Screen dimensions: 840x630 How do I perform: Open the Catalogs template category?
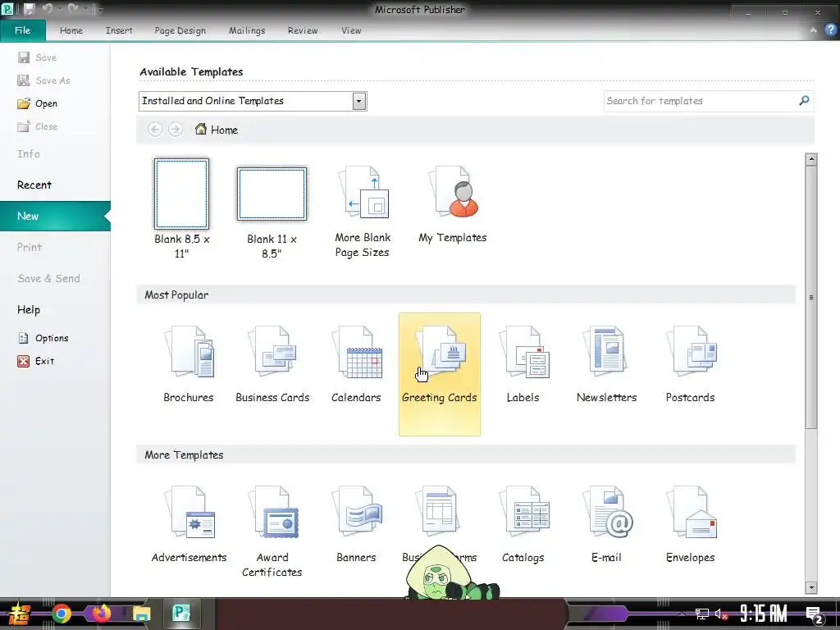(x=523, y=524)
